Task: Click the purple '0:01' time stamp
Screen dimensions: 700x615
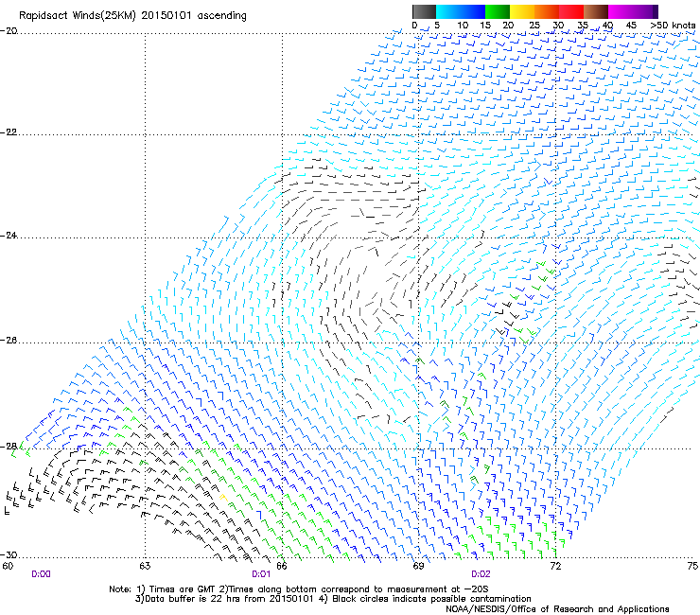Action: coord(261,574)
